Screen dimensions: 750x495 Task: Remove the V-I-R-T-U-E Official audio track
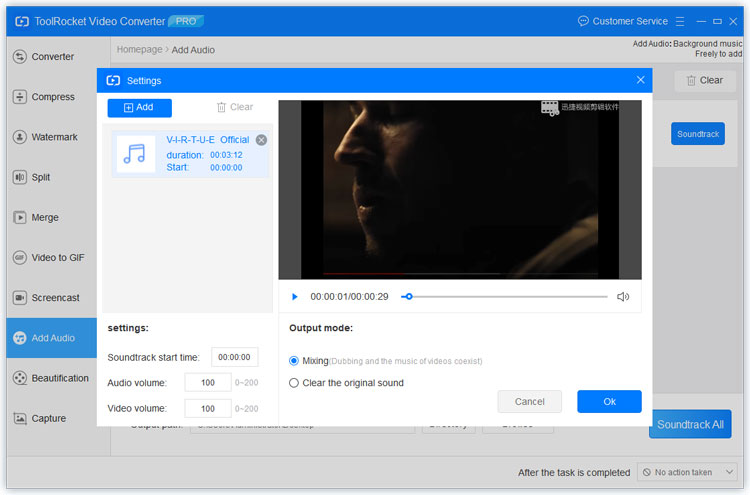point(261,140)
